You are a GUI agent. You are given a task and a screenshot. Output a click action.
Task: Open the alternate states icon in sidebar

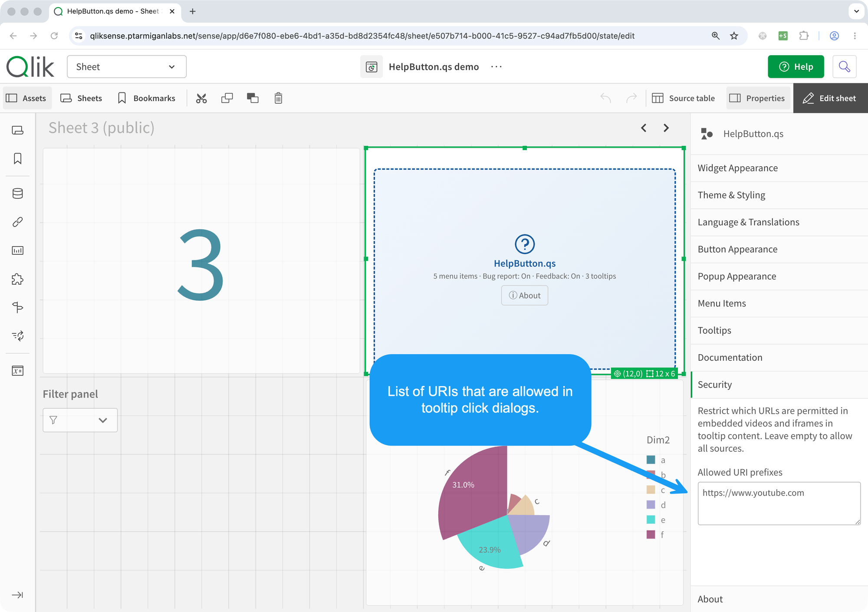click(x=17, y=336)
